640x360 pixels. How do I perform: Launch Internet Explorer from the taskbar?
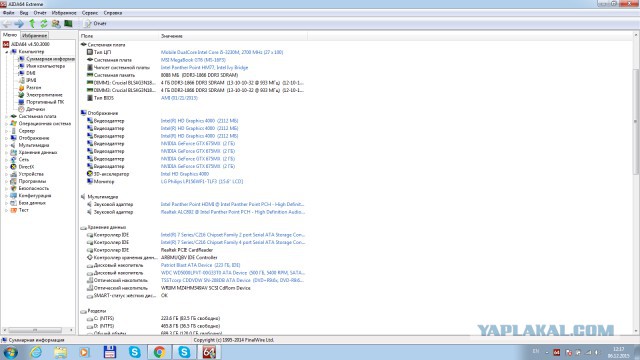[x=36, y=352]
